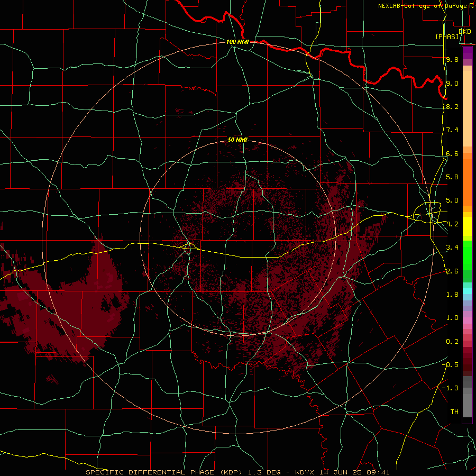Click the -1.3 value on the scale
This screenshot has width=476, height=476.
(x=450, y=388)
